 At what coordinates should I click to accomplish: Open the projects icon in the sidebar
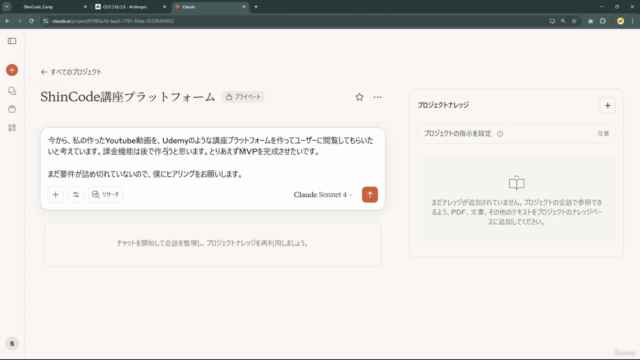coord(12,109)
